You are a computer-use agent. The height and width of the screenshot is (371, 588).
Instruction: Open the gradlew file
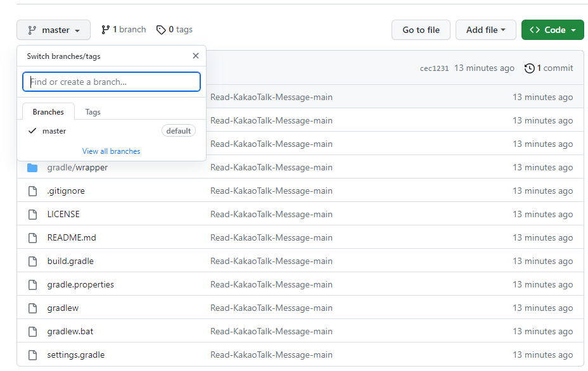(x=63, y=308)
